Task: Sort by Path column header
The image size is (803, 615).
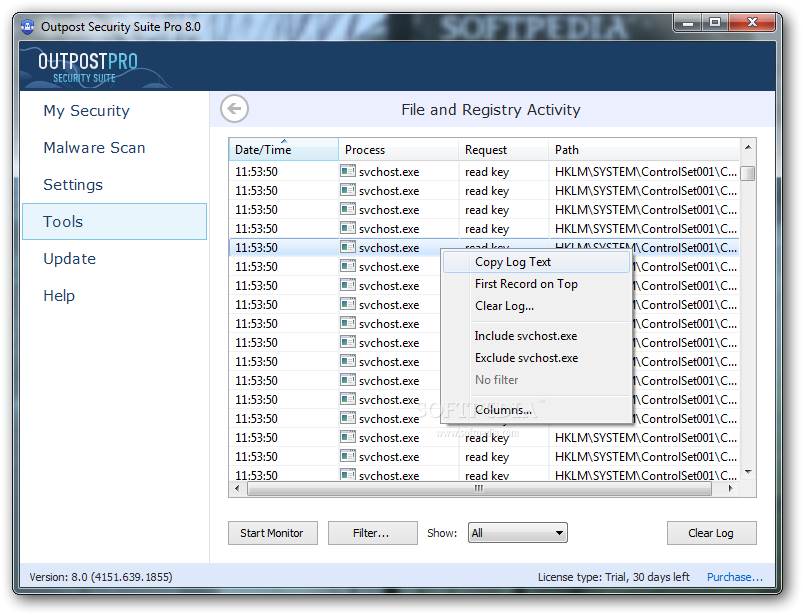Action: point(644,150)
